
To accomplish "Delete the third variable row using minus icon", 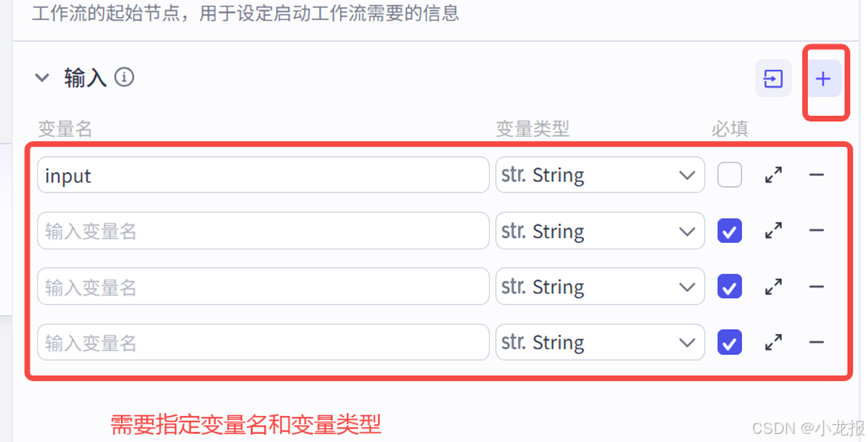I will (816, 287).
